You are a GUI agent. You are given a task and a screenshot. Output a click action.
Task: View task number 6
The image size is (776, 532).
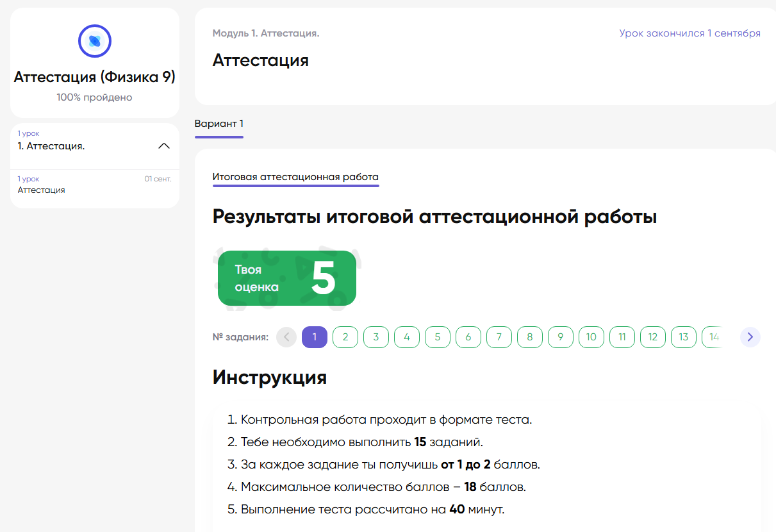point(468,337)
